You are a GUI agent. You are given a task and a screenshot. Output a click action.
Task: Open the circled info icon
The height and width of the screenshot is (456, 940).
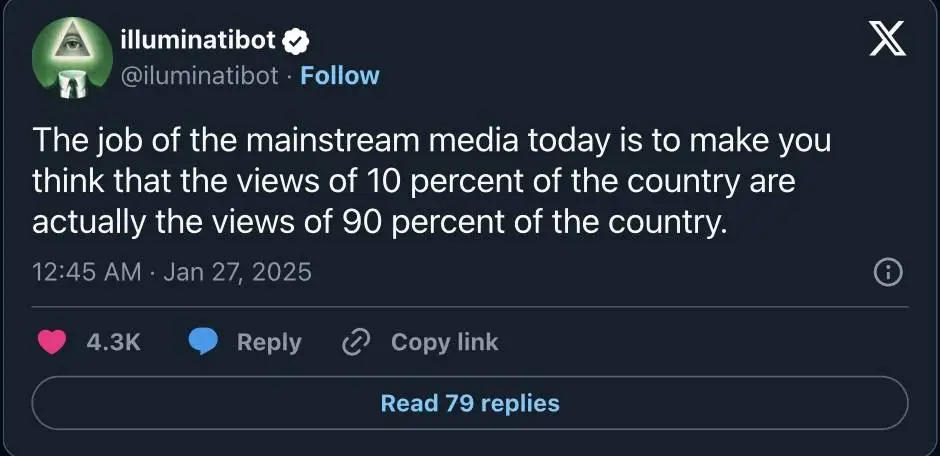888,272
